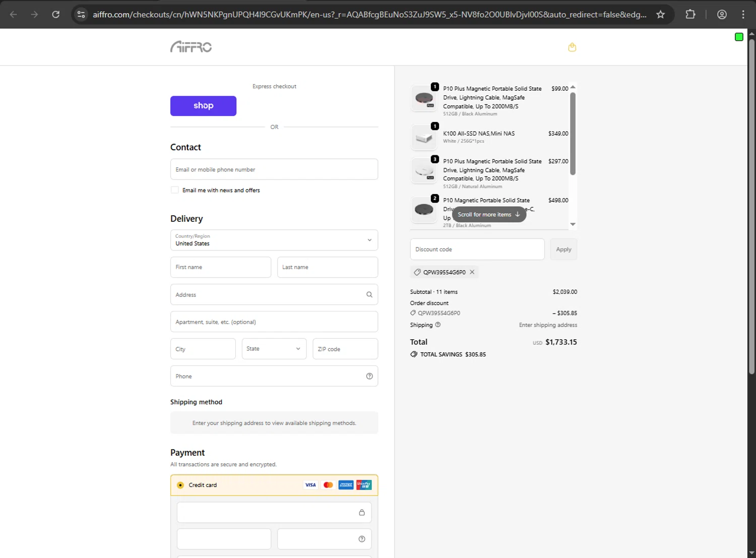Click the TOTAL SAVINGS $305.85 text

coord(453,354)
